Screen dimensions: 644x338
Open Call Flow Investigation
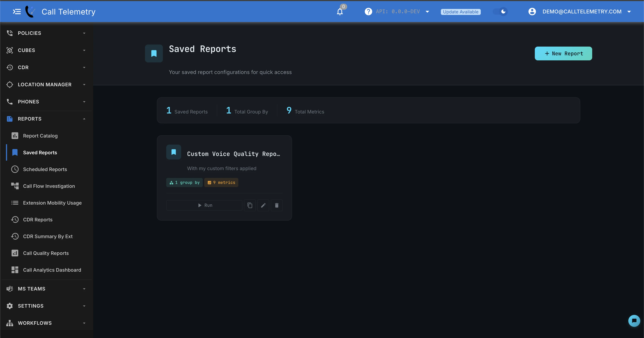click(x=49, y=186)
